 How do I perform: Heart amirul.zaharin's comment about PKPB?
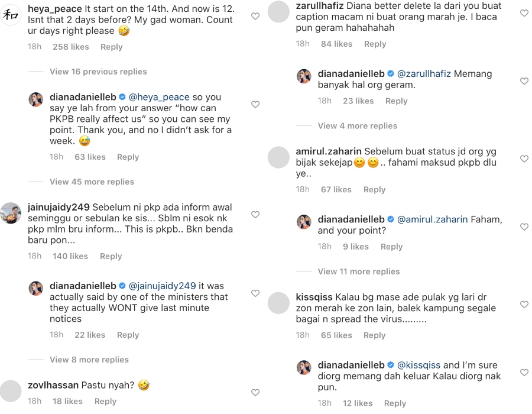tap(524, 159)
